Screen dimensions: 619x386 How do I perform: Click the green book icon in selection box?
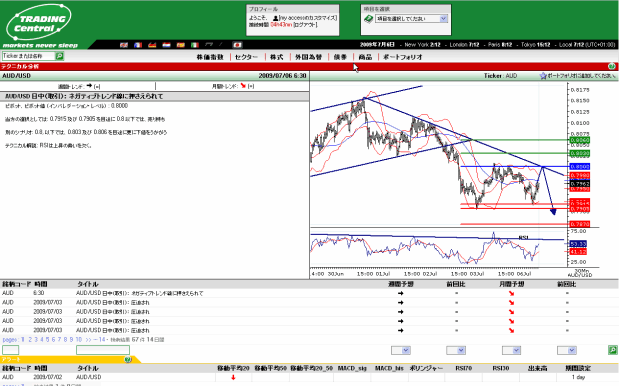pos(368,19)
